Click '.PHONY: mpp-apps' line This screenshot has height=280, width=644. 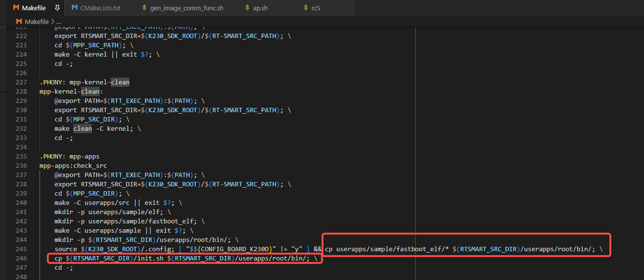tap(69, 156)
